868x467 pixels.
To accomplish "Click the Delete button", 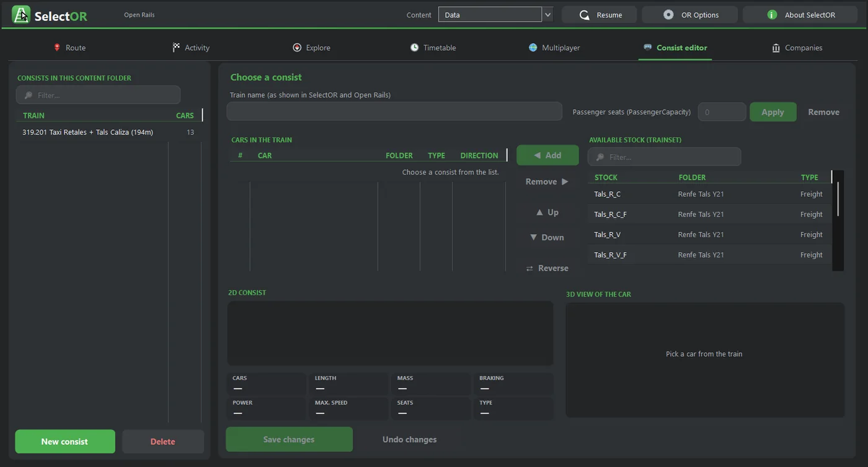I will (163, 442).
